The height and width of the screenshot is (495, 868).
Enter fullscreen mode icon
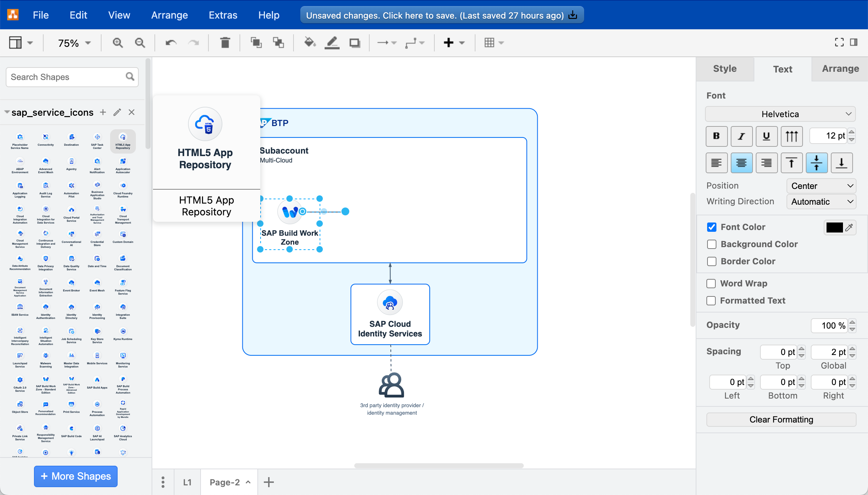(839, 42)
